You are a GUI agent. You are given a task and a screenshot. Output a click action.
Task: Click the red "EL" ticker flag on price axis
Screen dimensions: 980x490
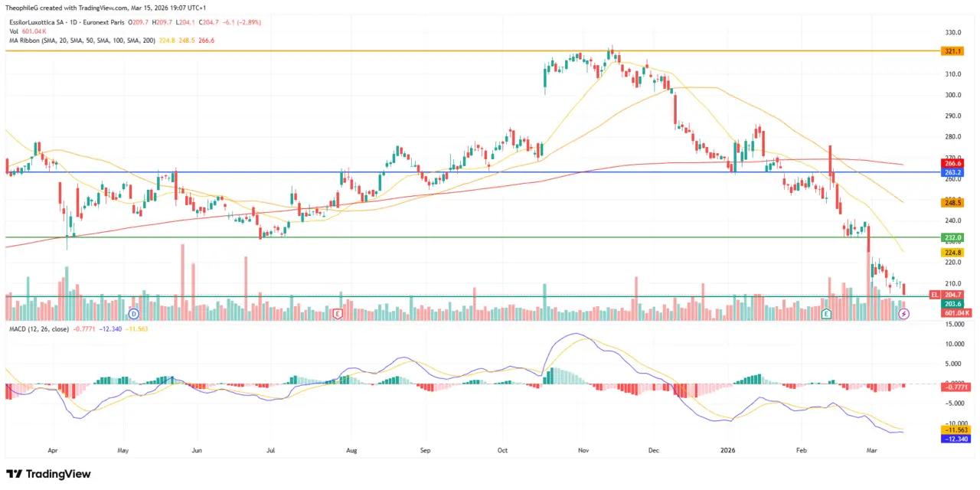point(935,295)
